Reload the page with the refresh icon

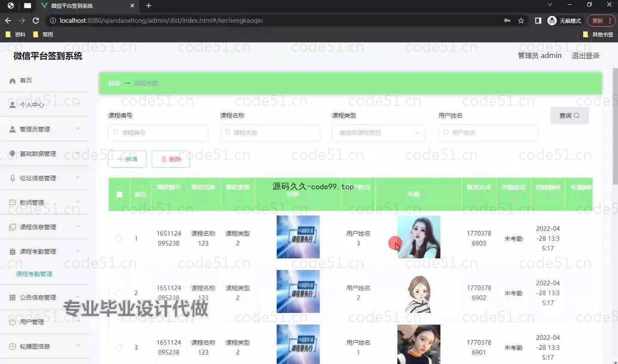36,21
